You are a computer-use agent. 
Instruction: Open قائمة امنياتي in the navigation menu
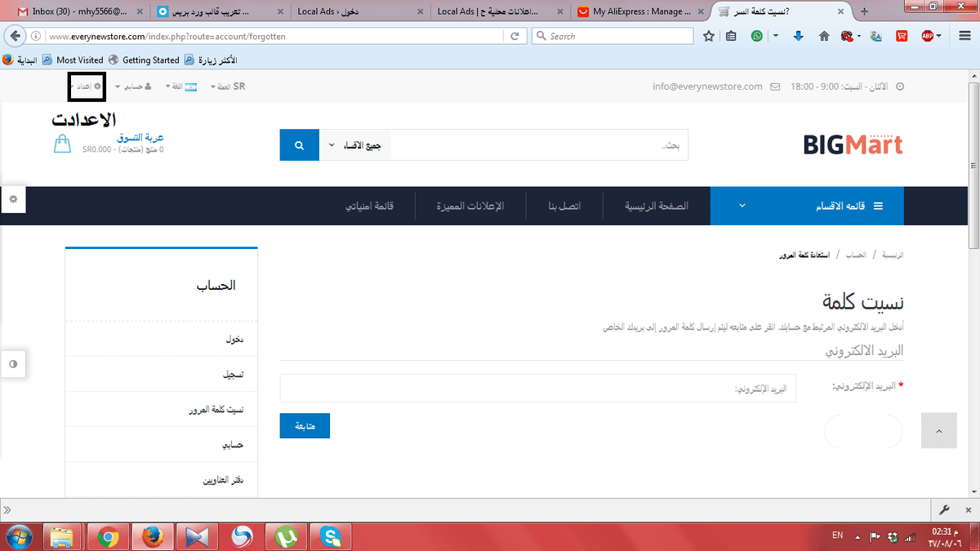(369, 206)
